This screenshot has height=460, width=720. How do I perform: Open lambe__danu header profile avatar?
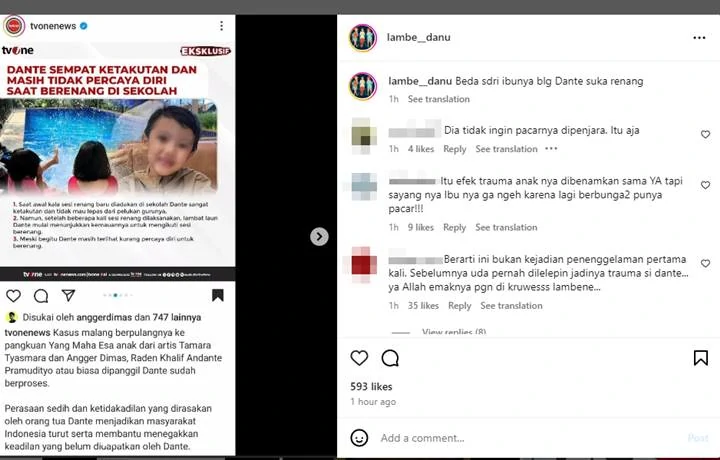click(363, 38)
